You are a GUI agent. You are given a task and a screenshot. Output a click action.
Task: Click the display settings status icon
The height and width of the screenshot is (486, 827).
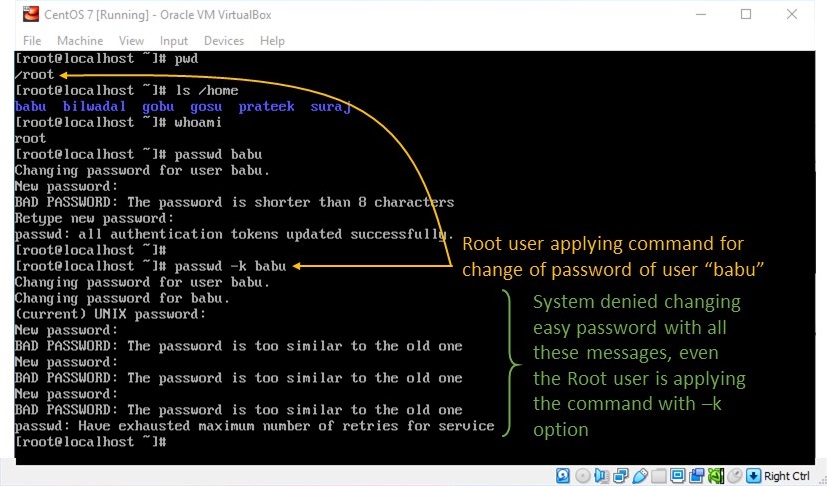tap(678, 476)
